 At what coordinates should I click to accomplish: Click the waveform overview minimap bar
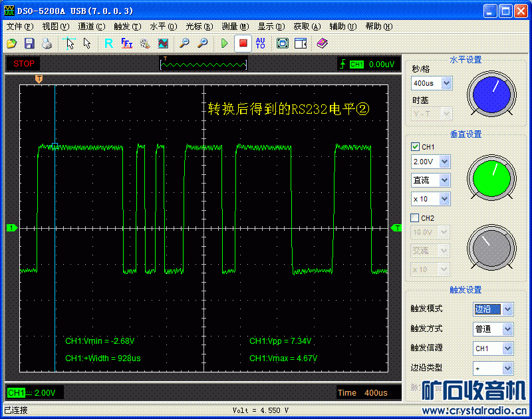click(x=203, y=64)
